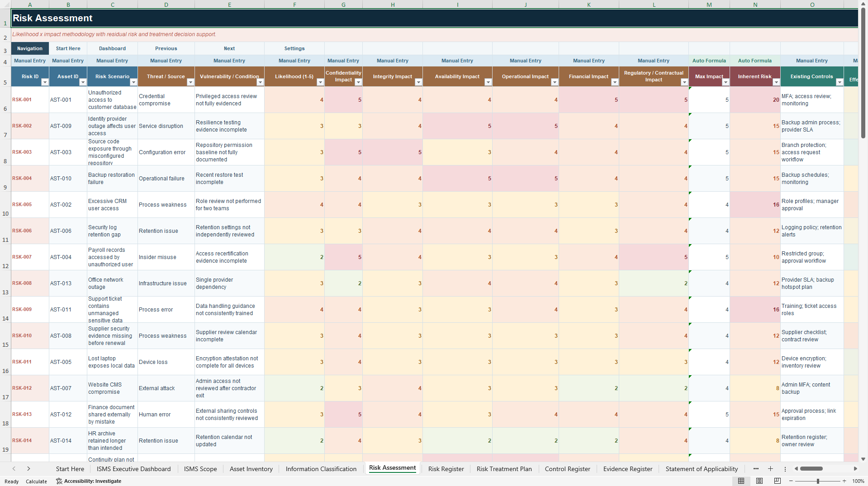Open the Evidence Register sheet tab
Viewport: 868px width, 486px height.
(628, 469)
